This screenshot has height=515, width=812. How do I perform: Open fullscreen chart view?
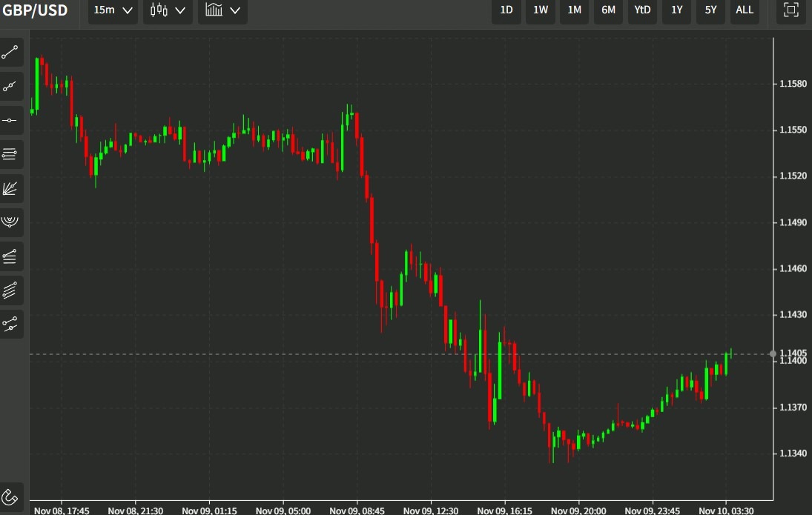coord(790,10)
